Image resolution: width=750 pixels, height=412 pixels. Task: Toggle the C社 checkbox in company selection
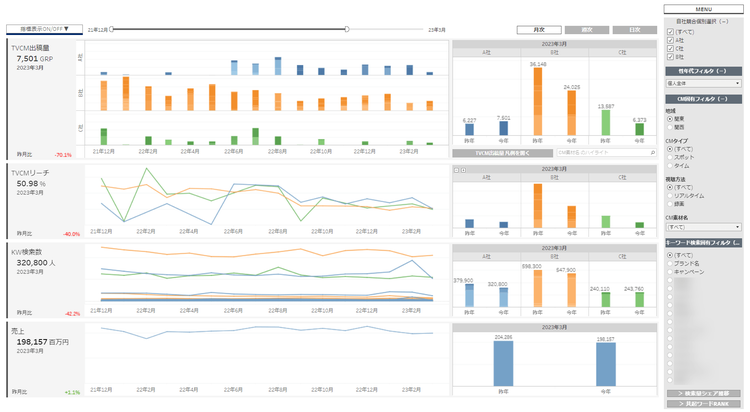[x=670, y=49]
